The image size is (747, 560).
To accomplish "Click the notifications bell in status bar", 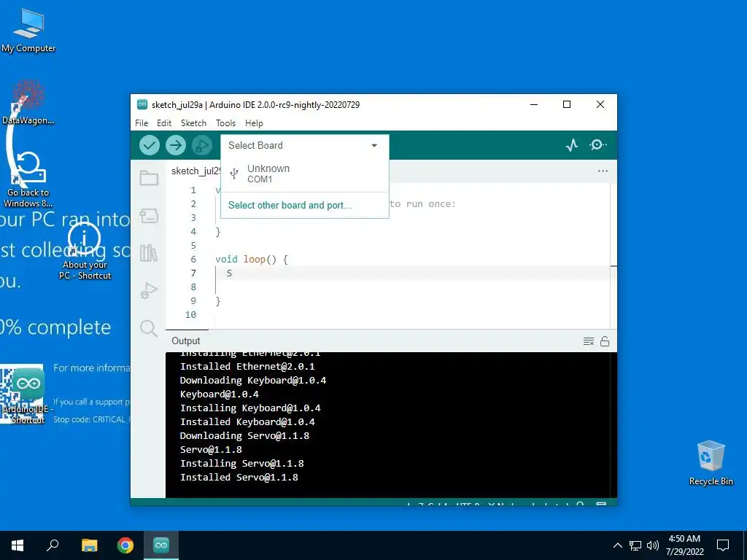I will (x=580, y=503).
